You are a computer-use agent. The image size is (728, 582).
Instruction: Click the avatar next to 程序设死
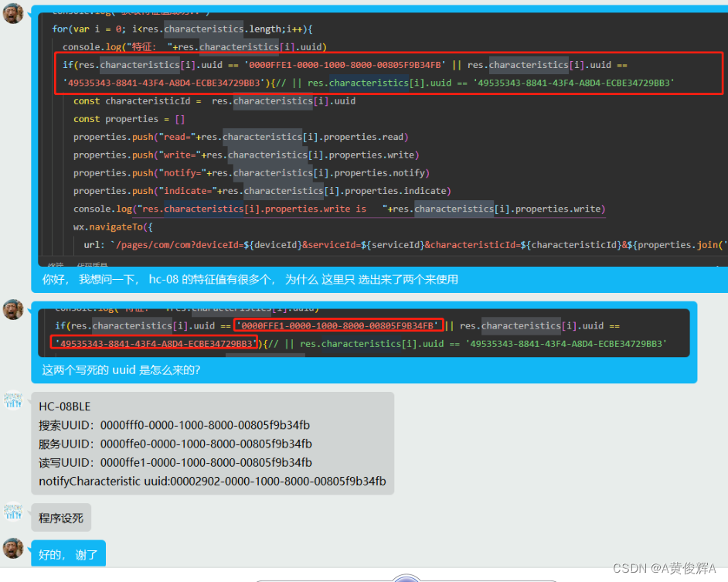pyautogui.click(x=13, y=511)
